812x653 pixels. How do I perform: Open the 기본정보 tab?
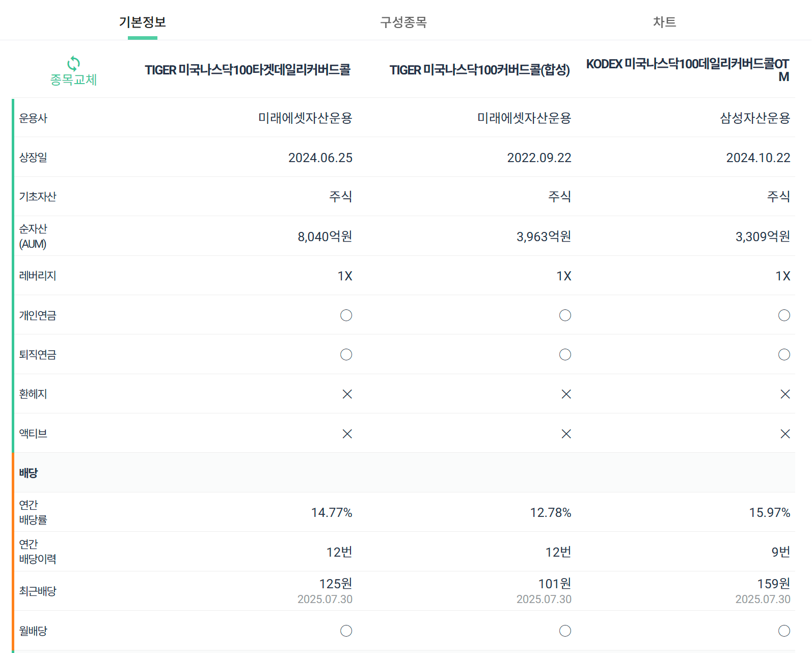[x=143, y=22]
